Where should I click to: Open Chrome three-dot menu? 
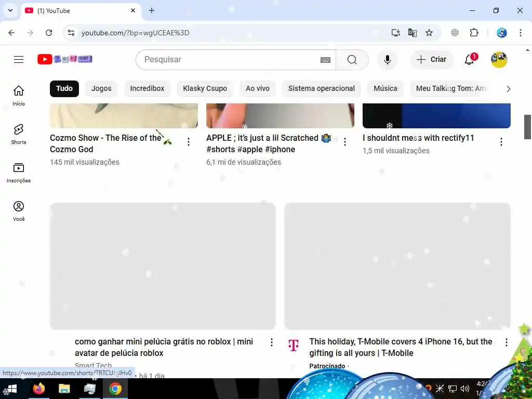tap(521, 33)
